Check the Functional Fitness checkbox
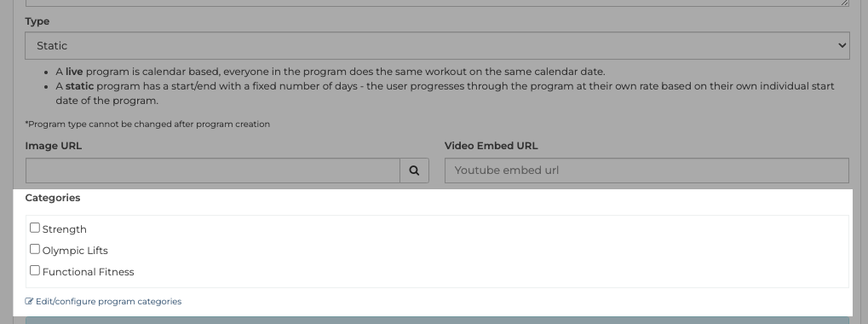 (x=35, y=270)
